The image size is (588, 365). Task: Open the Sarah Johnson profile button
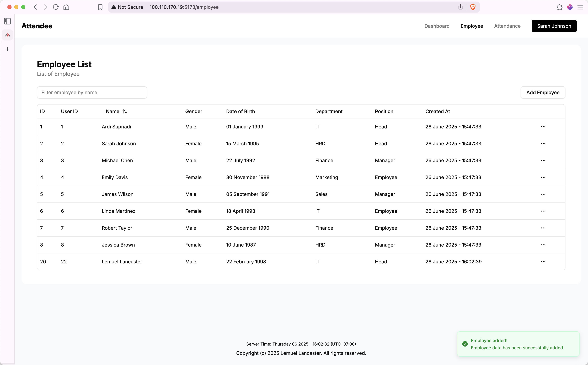click(554, 26)
